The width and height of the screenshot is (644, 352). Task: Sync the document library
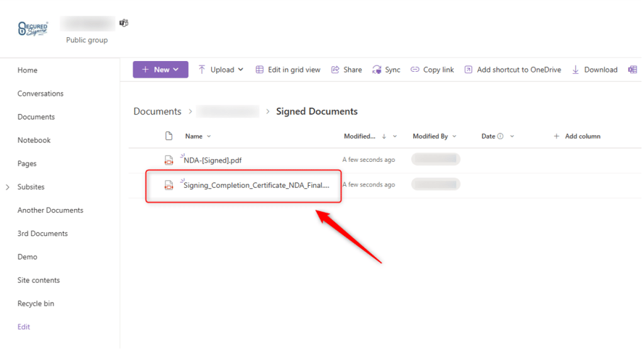click(386, 69)
